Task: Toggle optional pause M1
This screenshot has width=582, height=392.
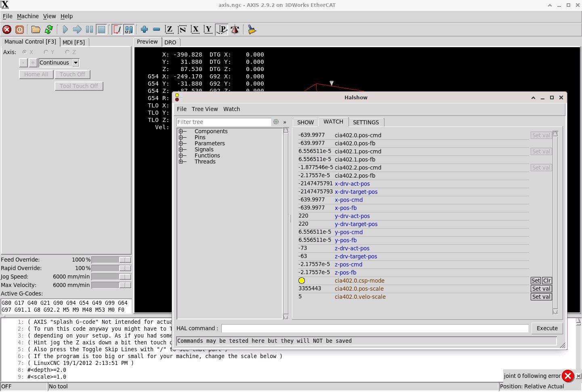Action: [x=129, y=29]
